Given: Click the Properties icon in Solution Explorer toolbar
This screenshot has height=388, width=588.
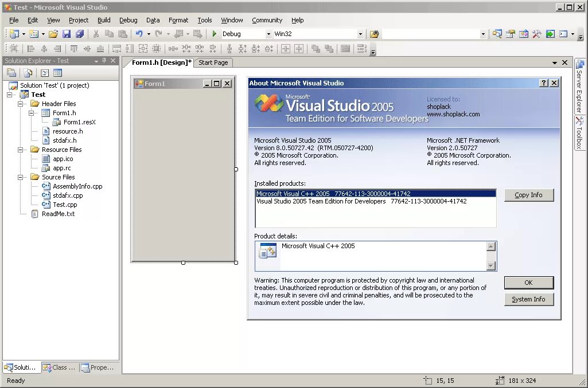Looking at the screenshot, I should click(x=11, y=73).
